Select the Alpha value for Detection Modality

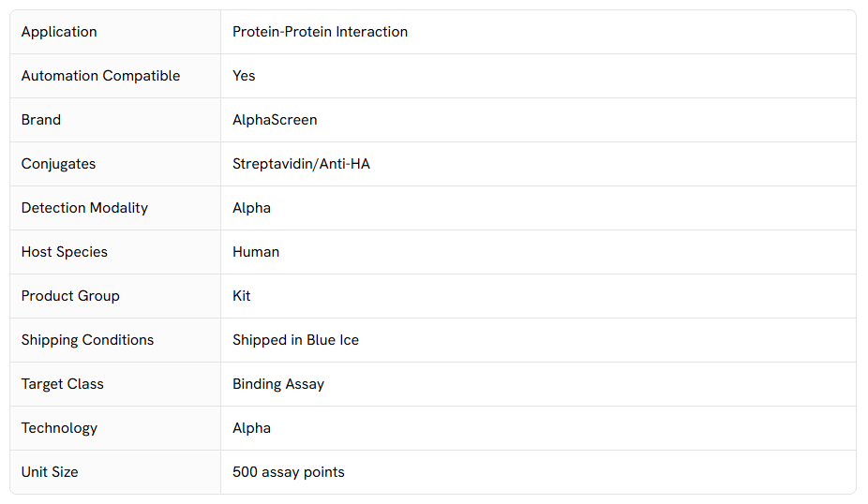[251, 208]
